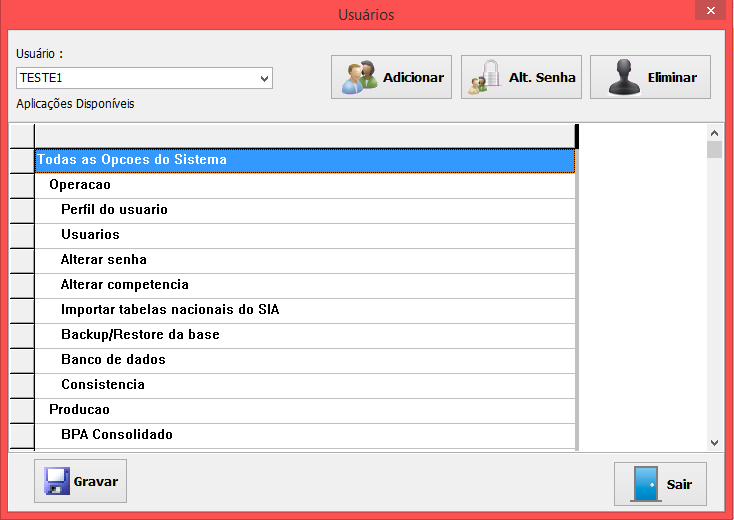Click the floppy disk Gravar icon
The width and height of the screenshot is (734, 520).
tap(57, 482)
